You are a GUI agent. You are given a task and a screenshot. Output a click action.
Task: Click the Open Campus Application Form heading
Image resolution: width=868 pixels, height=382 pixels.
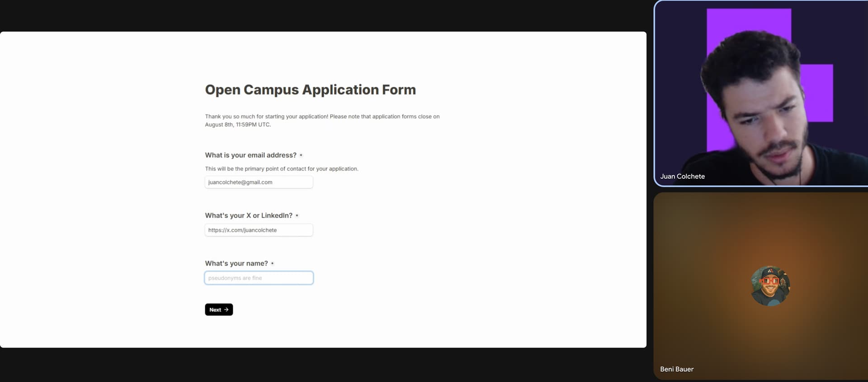(310, 90)
